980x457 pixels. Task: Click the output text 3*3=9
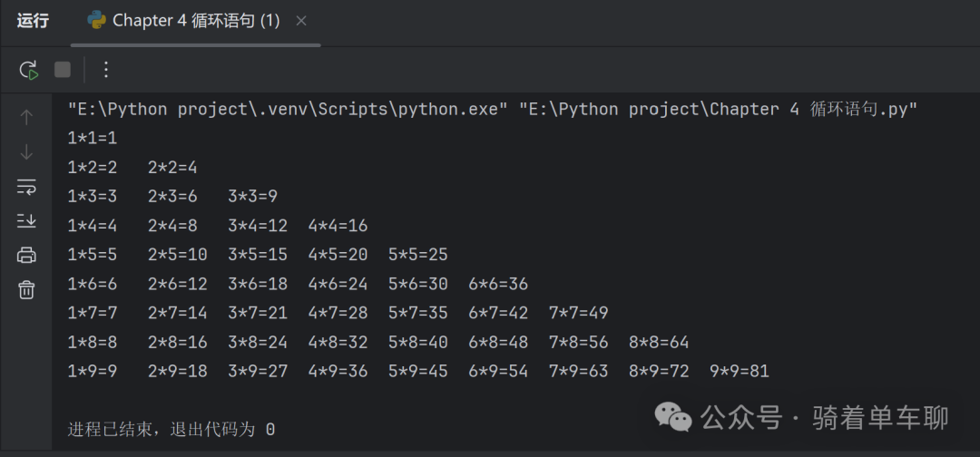click(252, 197)
